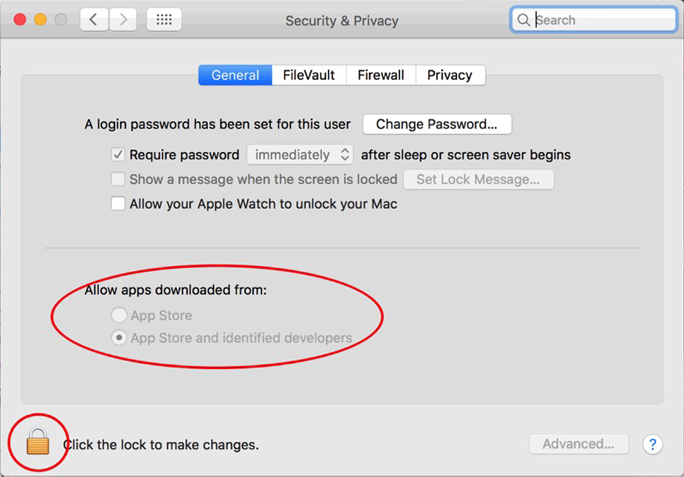The image size is (684, 477).
Task: Click the padlock icon to unlock settings
Action: point(38,441)
